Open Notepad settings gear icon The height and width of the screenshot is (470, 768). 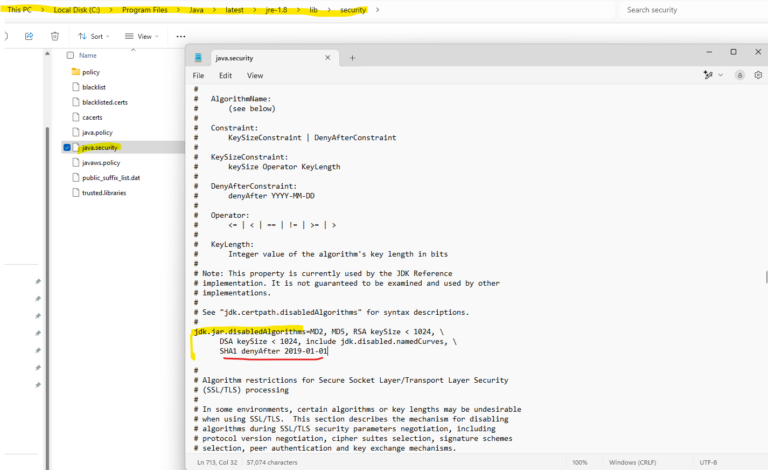point(759,74)
